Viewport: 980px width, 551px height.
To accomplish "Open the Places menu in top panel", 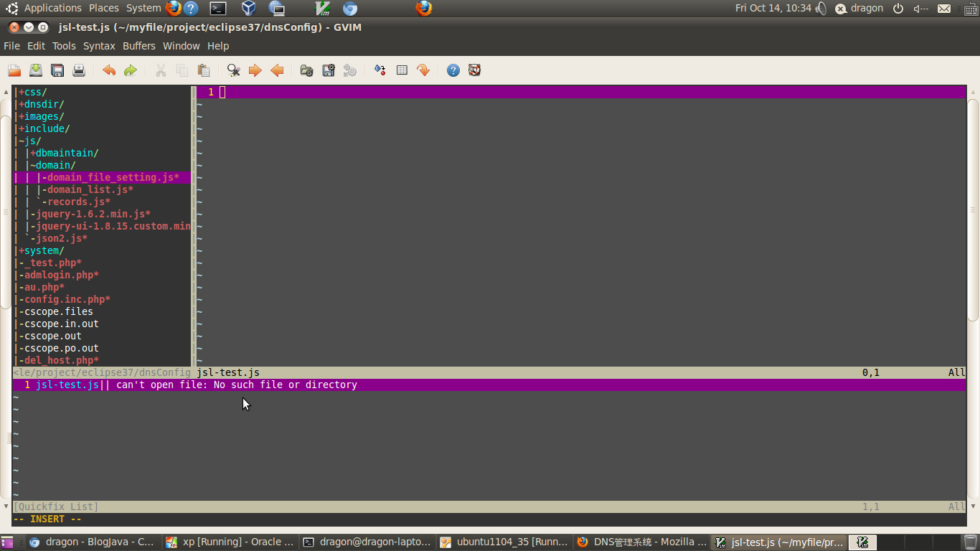I will [104, 8].
